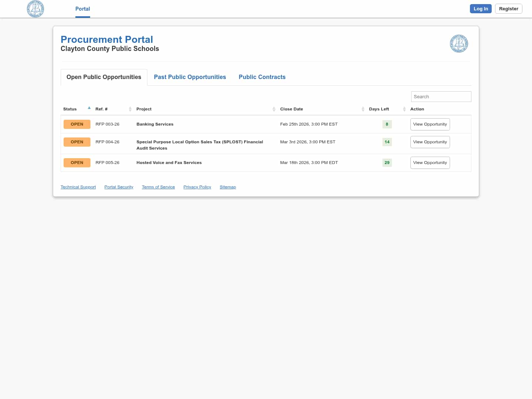532x399 pixels.
Task: Click OPEN status badge for Banking Services
Action: click(77, 124)
